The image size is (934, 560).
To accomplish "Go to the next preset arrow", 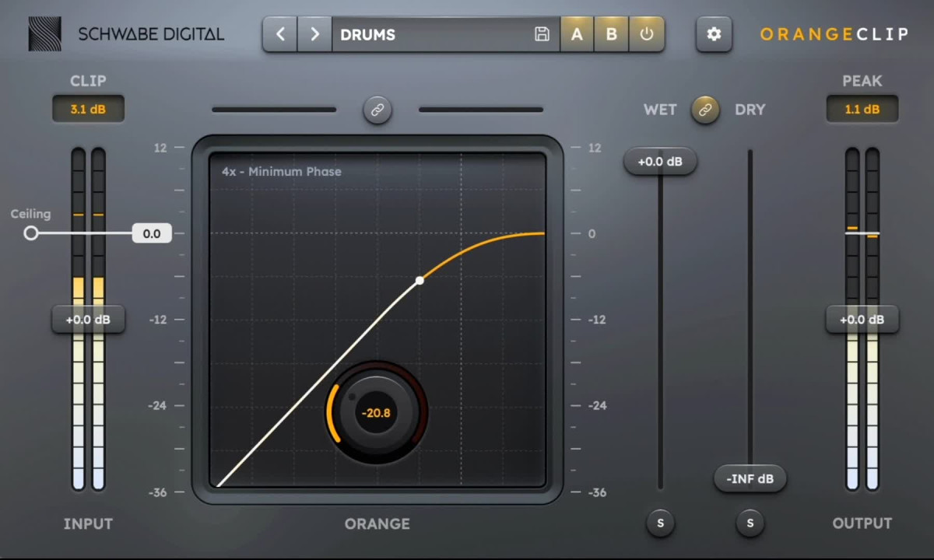I will 314,34.
